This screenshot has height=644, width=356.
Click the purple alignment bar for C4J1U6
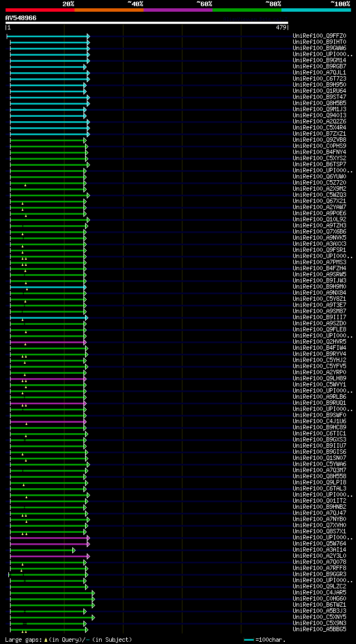(x=48, y=422)
